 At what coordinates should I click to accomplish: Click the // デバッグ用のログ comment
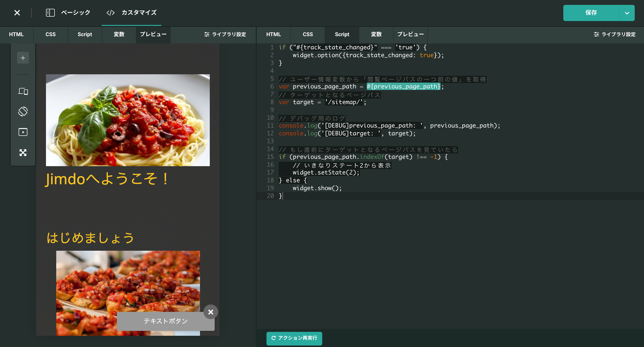pyautogui.click(x=312, y=118)
